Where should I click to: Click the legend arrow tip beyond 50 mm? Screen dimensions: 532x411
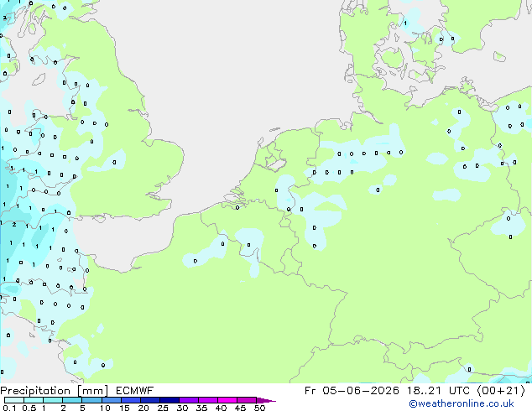266,400
